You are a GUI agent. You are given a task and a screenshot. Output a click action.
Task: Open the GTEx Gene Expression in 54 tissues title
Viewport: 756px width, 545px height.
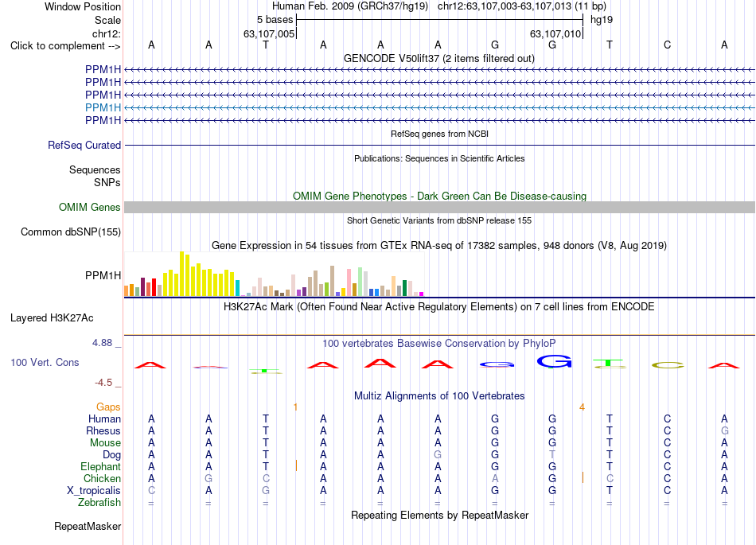438,246
